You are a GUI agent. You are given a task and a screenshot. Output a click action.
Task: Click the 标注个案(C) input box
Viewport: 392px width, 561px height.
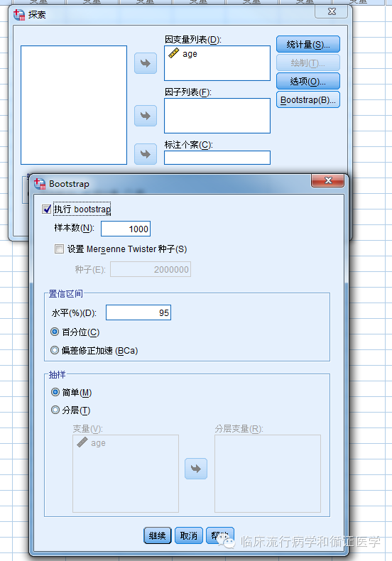[217, 158]
